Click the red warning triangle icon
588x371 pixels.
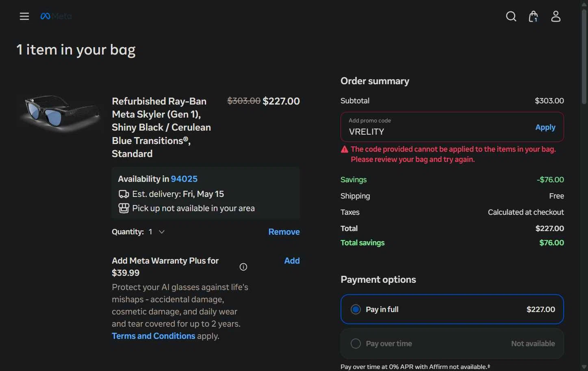pos(345,149)
